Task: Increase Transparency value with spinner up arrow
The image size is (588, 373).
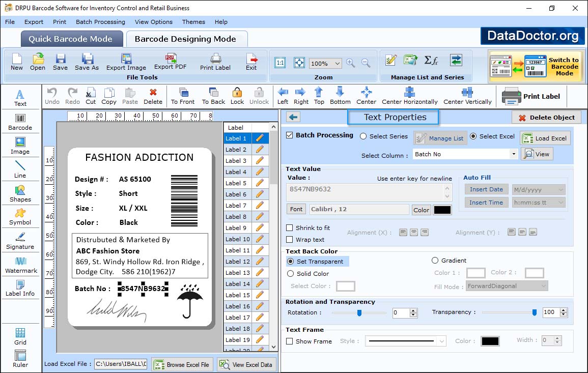Action: (563, 310)
